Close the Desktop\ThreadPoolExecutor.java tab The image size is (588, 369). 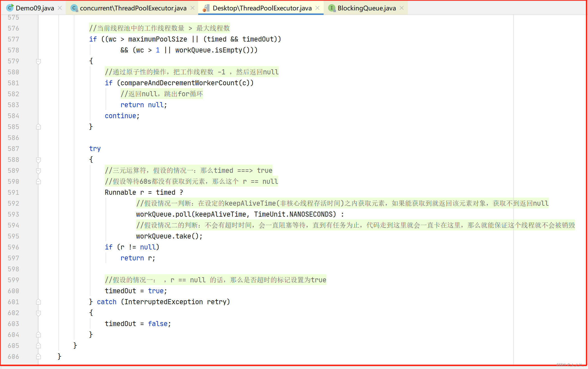(x=317, y=8)
